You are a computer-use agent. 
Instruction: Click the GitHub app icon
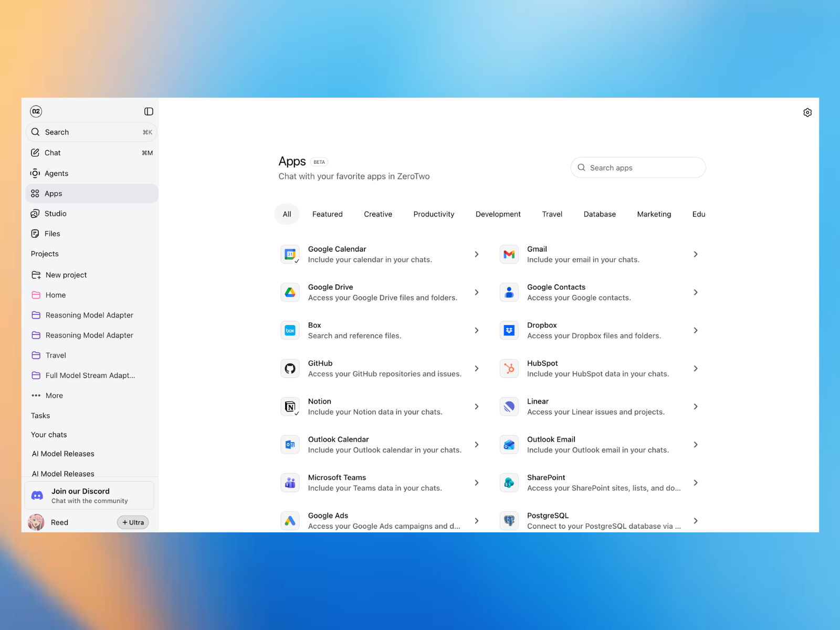pos(290,369)
